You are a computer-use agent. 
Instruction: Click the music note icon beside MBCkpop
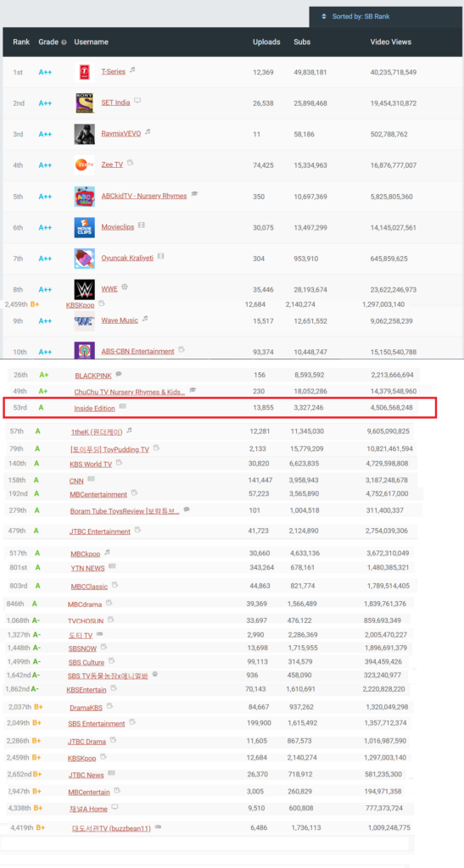pyautogui.click(x=108, y=551)
